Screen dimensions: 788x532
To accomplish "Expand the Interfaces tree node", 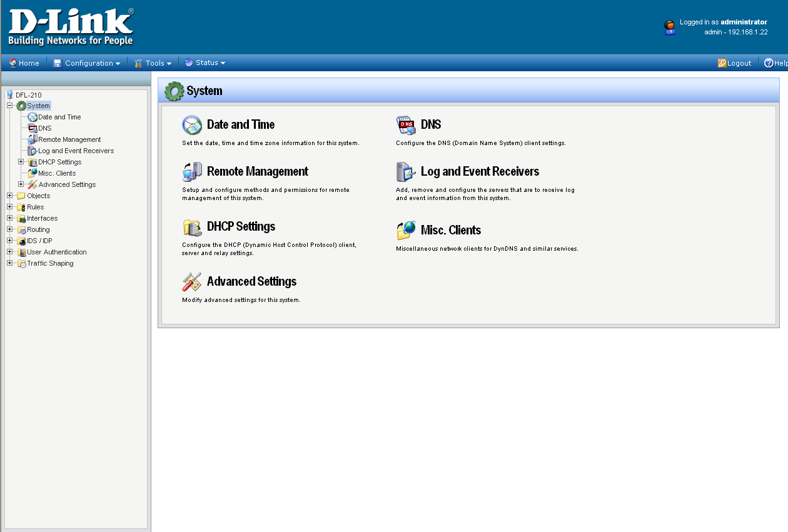I will coord(10,218).
